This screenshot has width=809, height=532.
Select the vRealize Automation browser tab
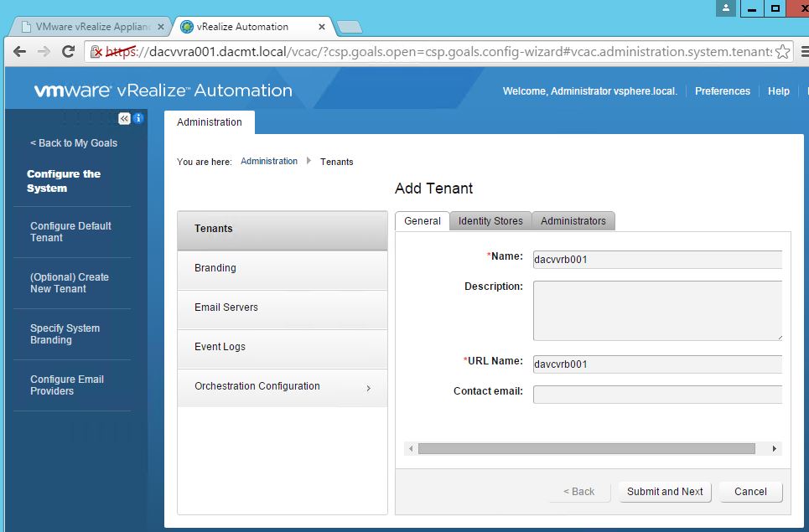click(253, 27)
